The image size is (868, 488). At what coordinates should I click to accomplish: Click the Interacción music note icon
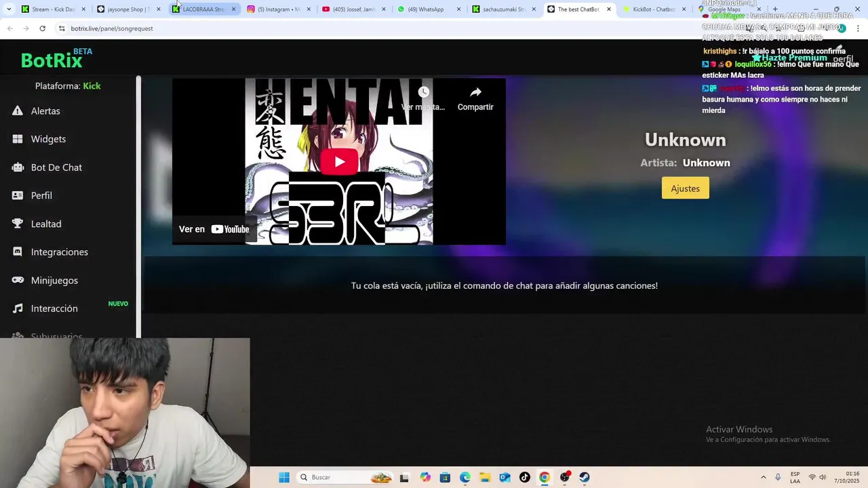[18, 308]
